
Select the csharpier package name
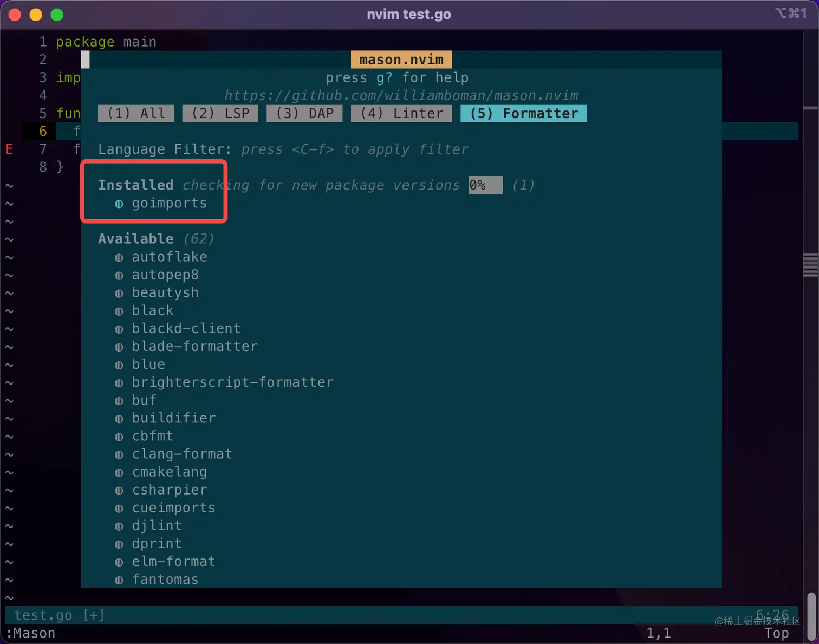pyautogui.click(x=170, y=490)
